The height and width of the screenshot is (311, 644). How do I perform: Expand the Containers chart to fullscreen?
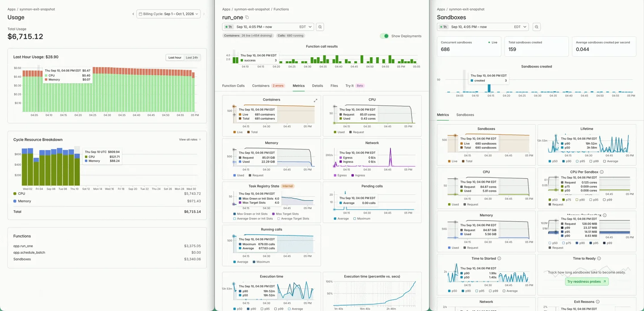315,100
